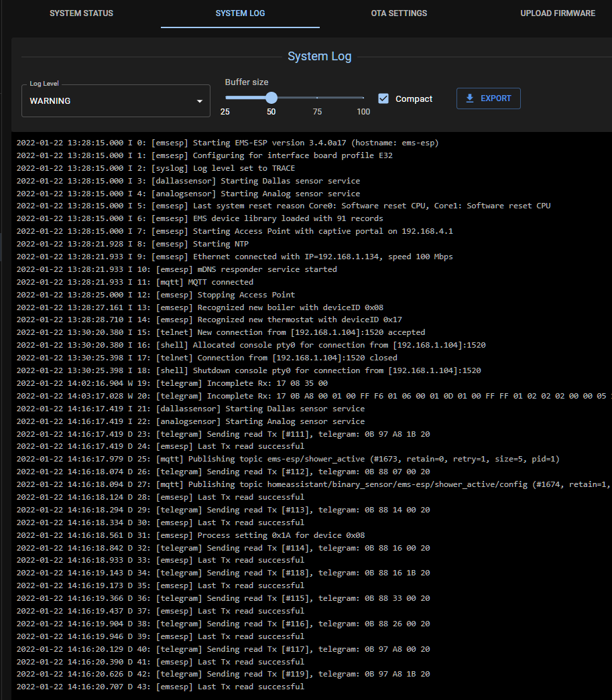Set the buffer size slider to 100
Viewport: 612px width, 700px height.
tap(363, 98)
